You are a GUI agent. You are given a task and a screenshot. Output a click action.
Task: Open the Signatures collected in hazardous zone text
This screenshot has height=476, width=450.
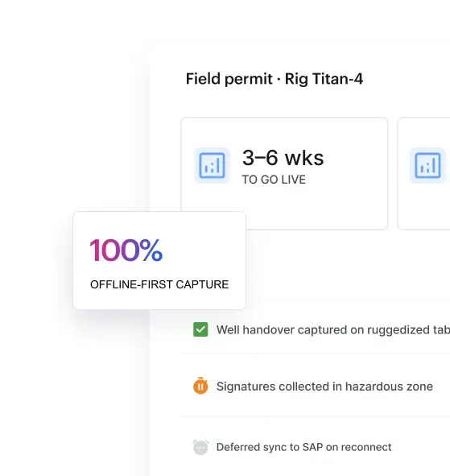pos(324,387)
